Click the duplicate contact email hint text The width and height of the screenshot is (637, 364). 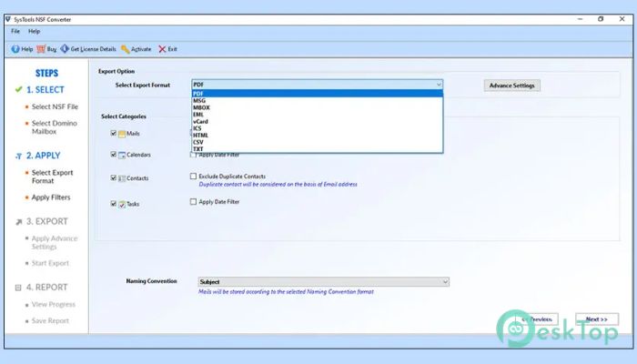tap(278, 185)
